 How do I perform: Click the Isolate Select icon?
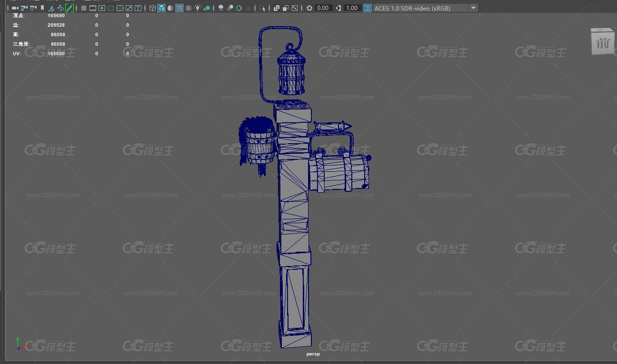(x=262, y=8)
